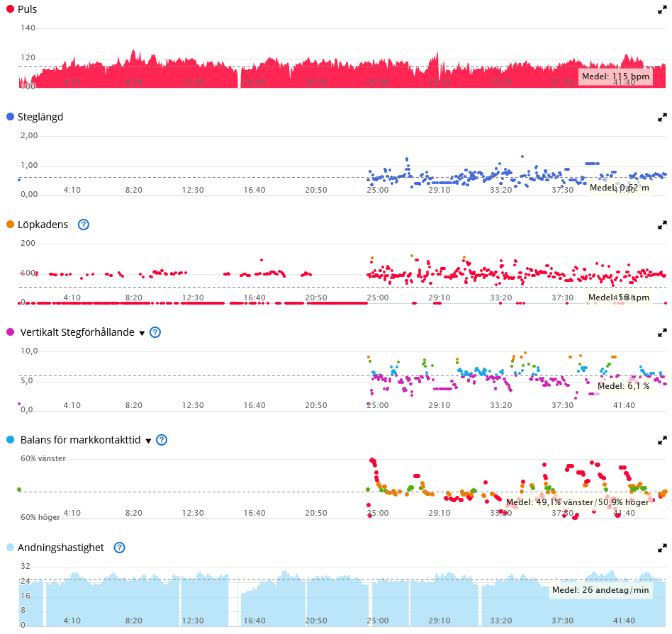Enlarge the Vertikalt Stegförhållande chart
Viewport: 672px width, 634px height.
point(662,332)
